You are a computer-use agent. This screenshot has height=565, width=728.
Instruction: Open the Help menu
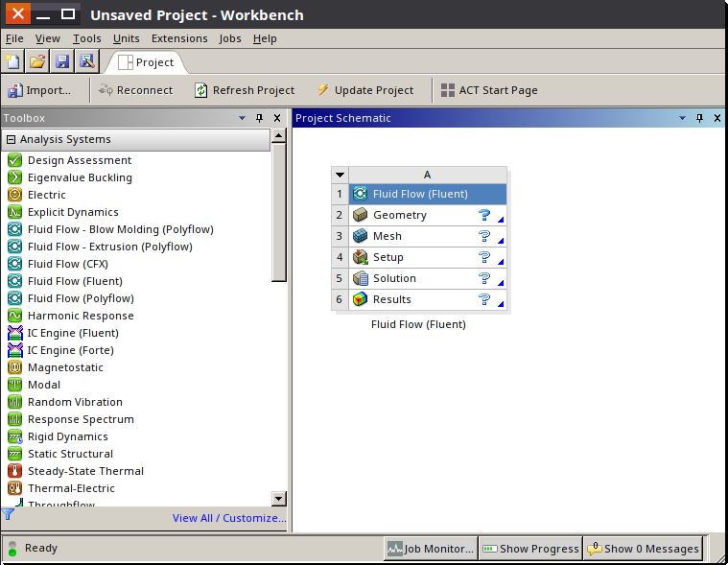pyautogui.click(x=265, y=38)
